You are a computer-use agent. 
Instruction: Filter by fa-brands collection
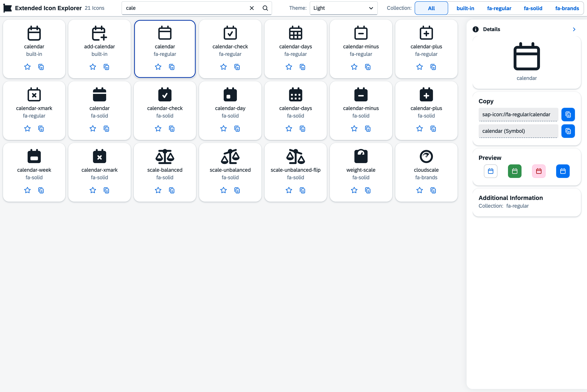[567, 8]
